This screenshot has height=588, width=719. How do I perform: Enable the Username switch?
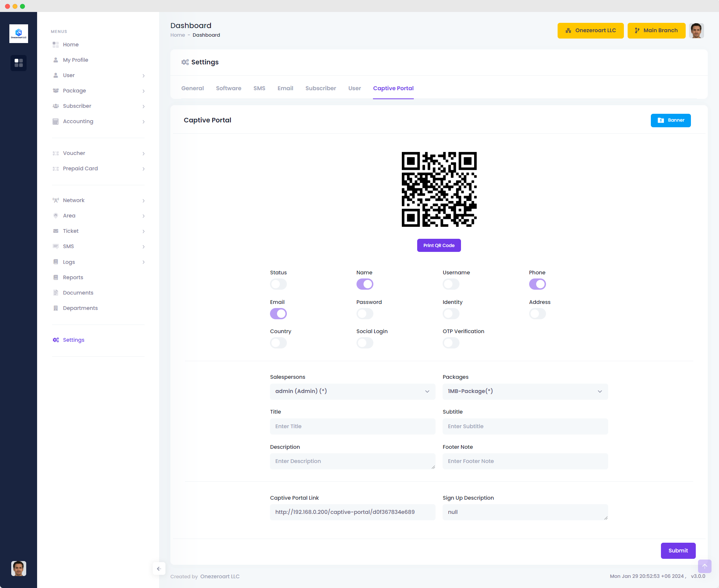point(451,284)
